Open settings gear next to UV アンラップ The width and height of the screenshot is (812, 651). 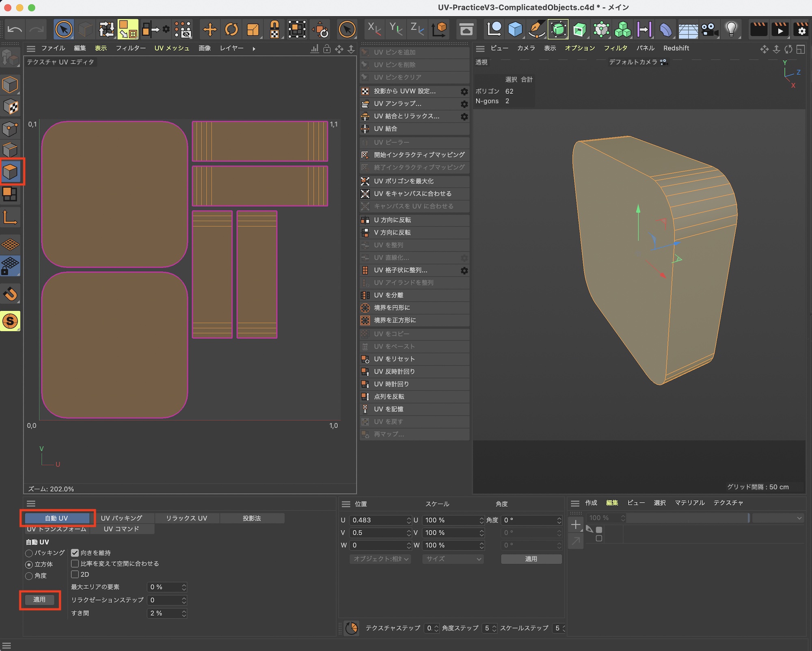click(464, 104)
